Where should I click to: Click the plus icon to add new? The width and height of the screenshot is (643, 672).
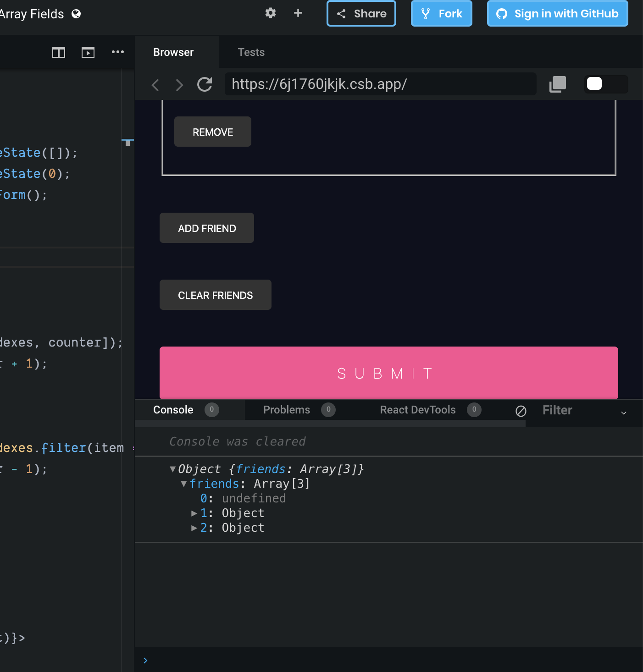click(x=298, y=13)
